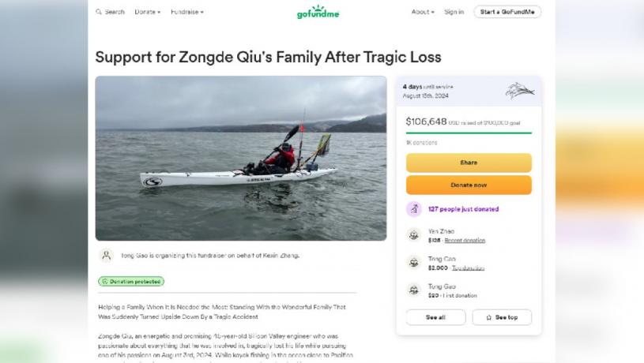Click the donor icon beside Yan Zhao
644x363 pixels.
click(413, 235)
